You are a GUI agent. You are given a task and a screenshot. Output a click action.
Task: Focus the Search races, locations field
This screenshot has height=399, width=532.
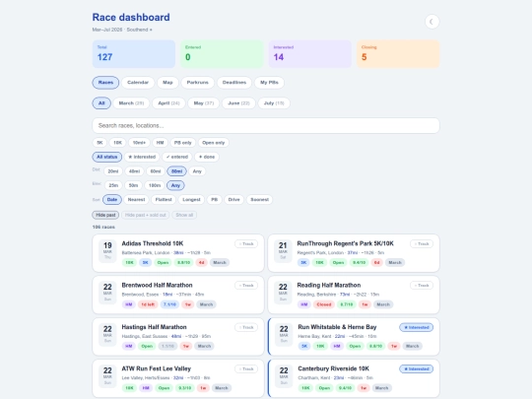point(266,125)
